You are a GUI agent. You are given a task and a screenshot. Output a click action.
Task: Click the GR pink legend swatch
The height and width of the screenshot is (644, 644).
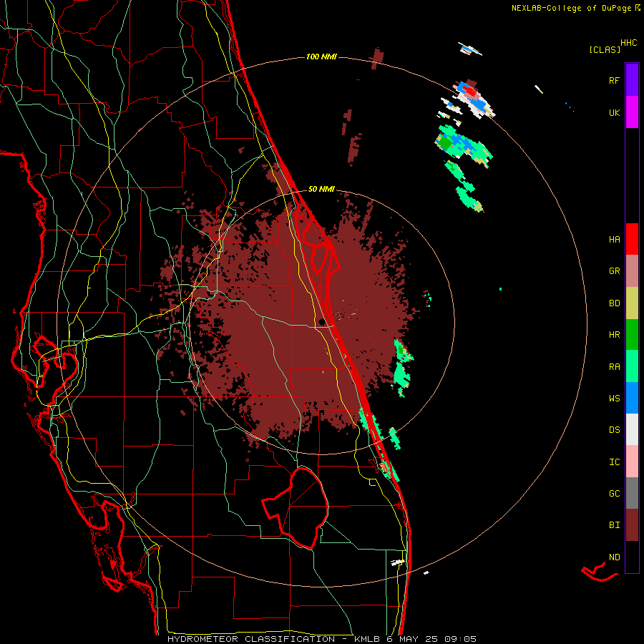click(632, 271)
